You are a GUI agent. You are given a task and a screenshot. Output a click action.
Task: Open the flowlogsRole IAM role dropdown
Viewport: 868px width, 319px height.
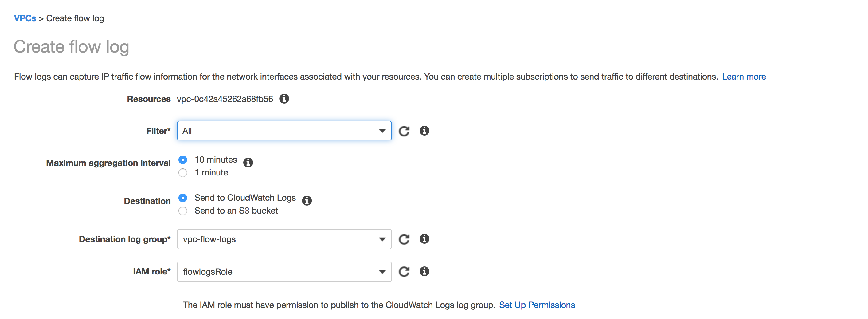click(284, 271)
